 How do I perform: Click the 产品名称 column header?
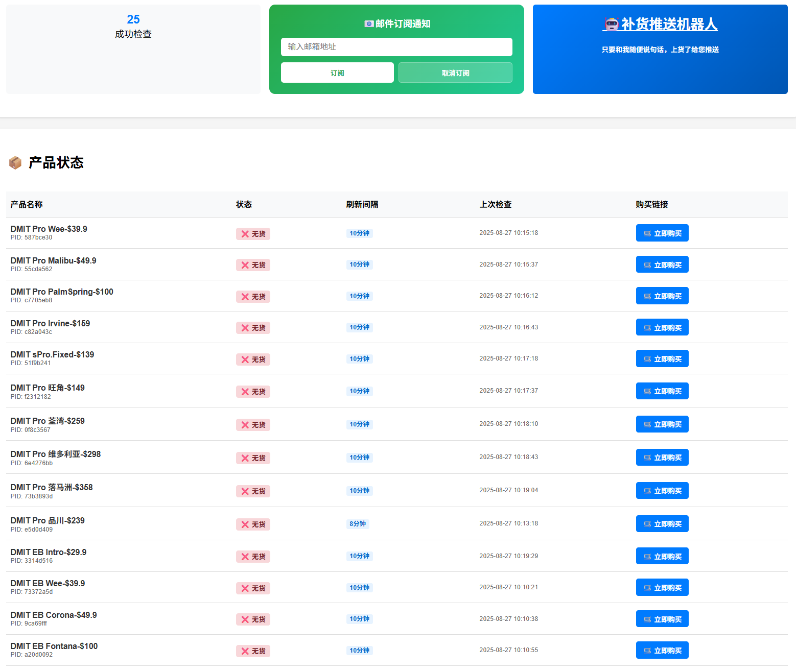pyautogui.click(x=27, y=204)
